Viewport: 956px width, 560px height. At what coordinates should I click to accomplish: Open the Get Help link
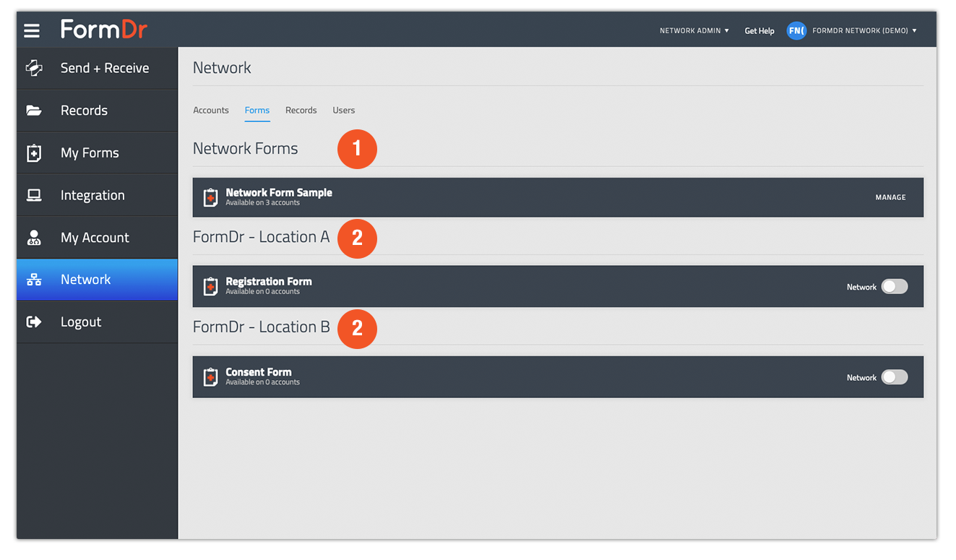(x=759, y=30)
